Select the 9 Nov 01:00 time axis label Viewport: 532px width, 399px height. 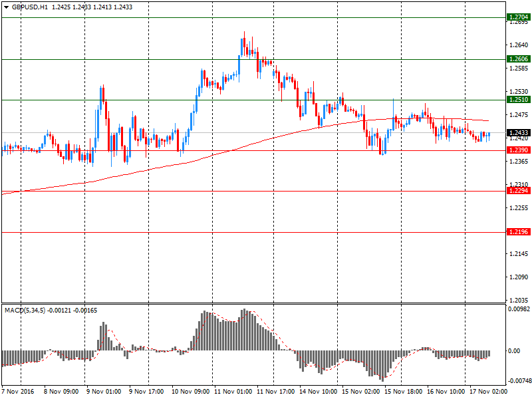(104, 392)
